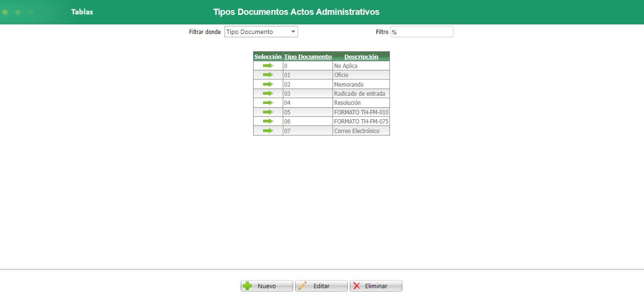
Task: Click document type code '02'
Action: click(x=287, y=85)
